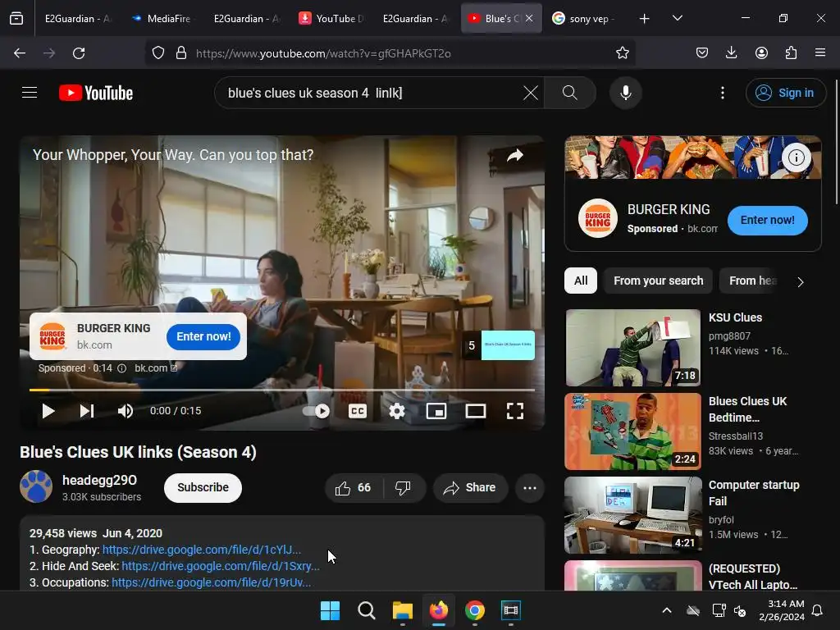View site security lock info

pyautogui.click(x=181, y=53)
